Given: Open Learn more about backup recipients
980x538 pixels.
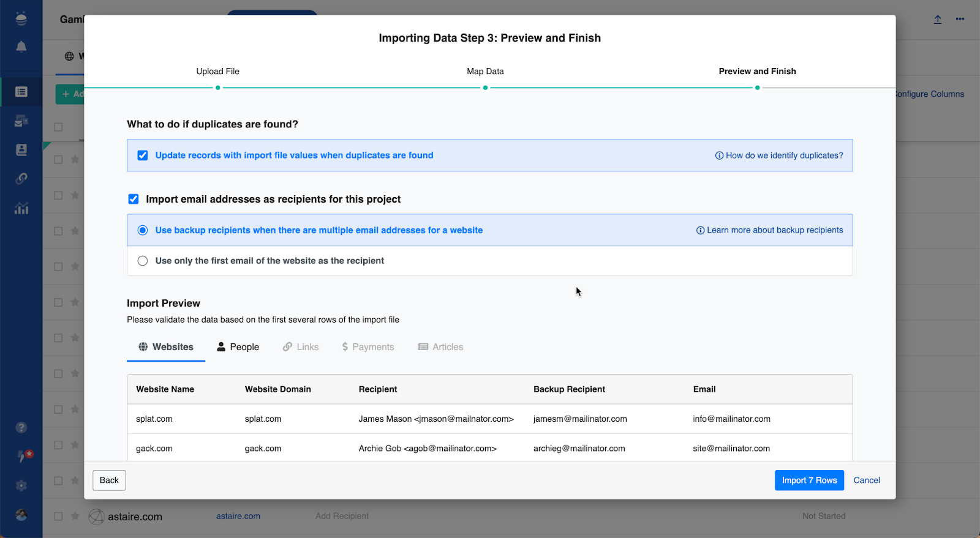Looking at the screenshot, I should [769, 230].
